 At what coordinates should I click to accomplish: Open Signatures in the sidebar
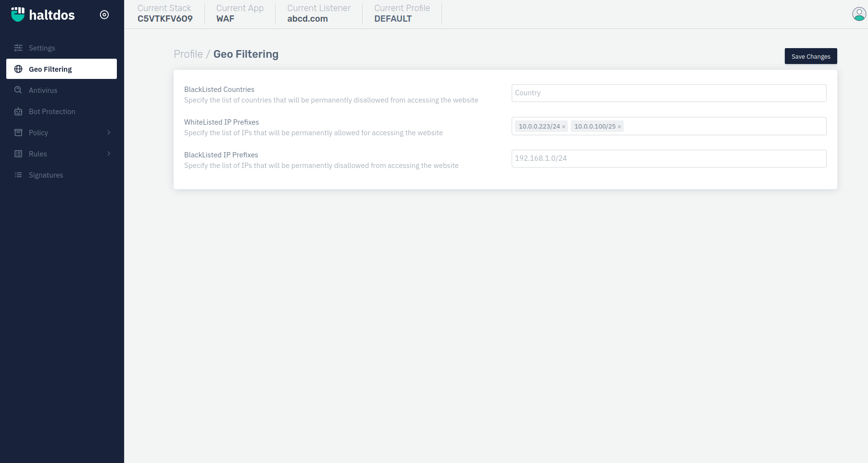[62, 175]
